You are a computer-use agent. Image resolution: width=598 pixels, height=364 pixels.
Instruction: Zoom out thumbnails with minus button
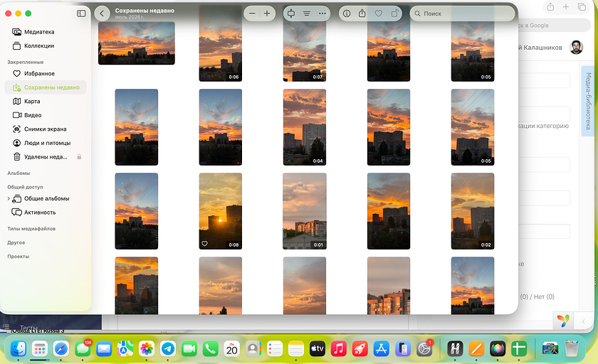coord(252,14)
